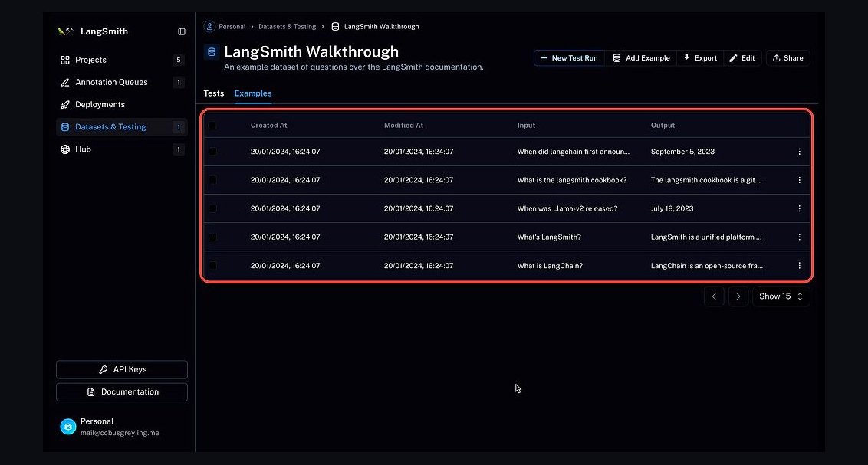Click the Personal account avatar
Image resolution: width=868 pixels, height=465 pixels.
(x=68, y=426)
